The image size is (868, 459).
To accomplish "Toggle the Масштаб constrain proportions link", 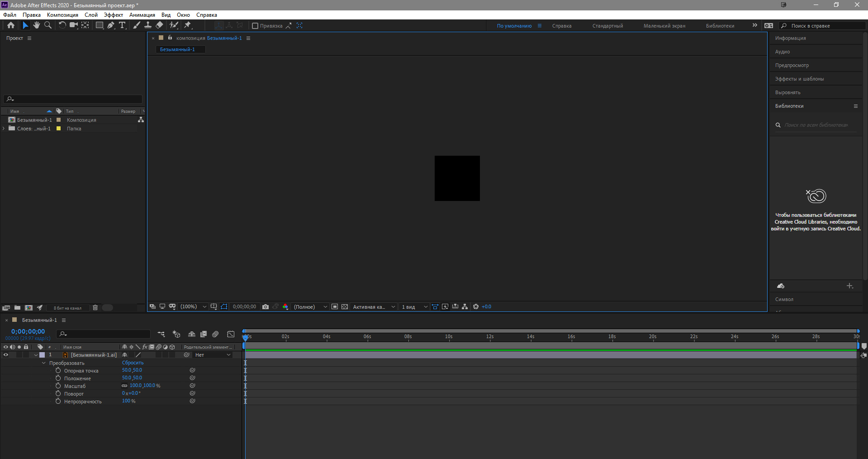I will 124,386.
